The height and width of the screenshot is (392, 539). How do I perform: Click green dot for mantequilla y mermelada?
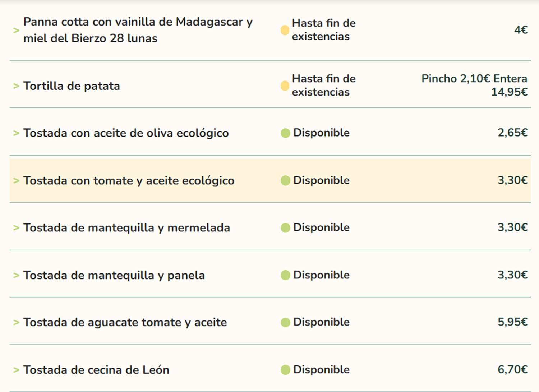point(285,228)
